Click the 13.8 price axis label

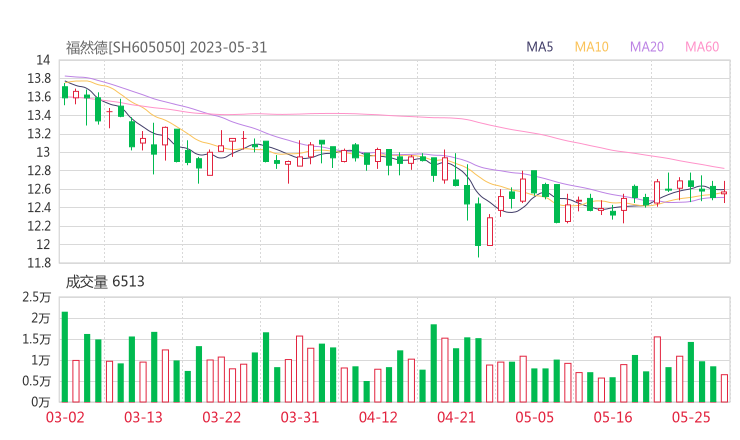(39, 78)
